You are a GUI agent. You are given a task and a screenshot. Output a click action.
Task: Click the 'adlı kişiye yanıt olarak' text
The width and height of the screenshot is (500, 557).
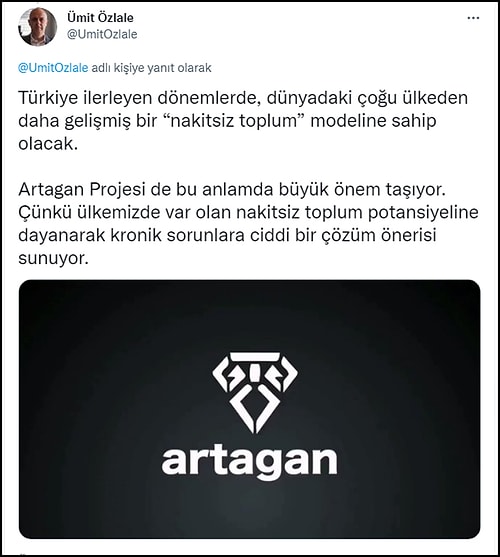[152, 68]
